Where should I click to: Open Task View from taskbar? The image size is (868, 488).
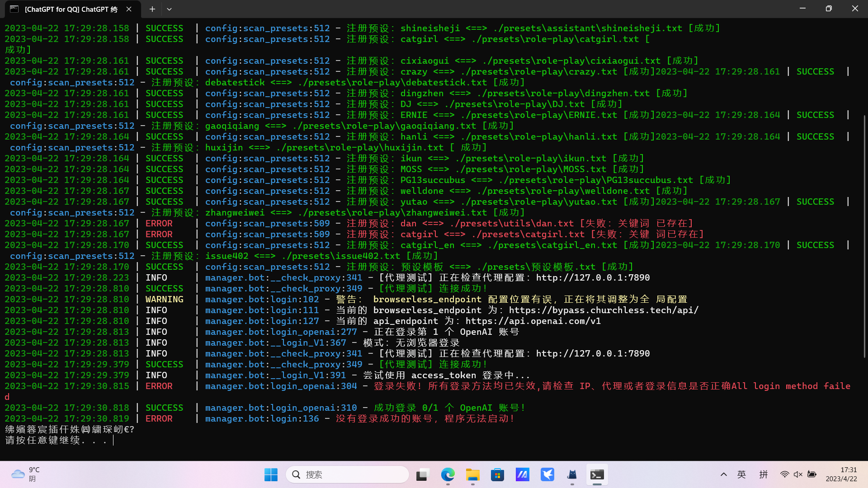tap(422, 474)
